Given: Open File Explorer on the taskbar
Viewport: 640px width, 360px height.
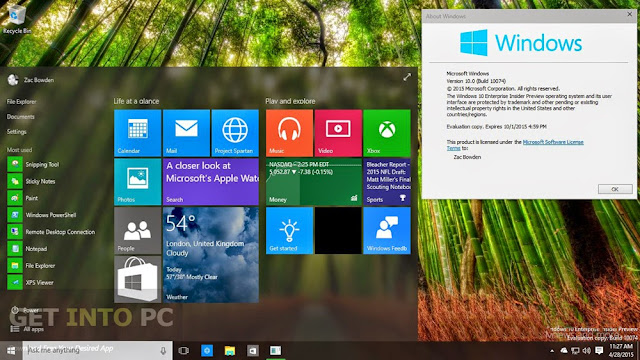Looking at the screenshot, I should pos(230,351).
